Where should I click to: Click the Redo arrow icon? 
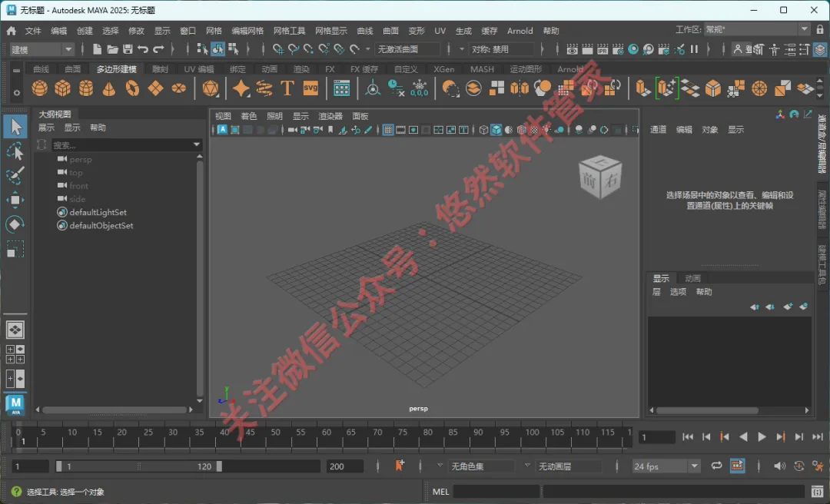click(x=158, y=49)
